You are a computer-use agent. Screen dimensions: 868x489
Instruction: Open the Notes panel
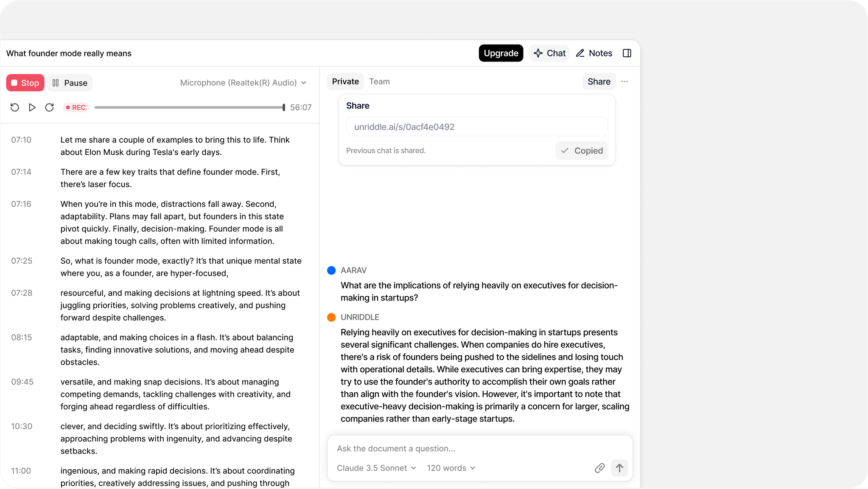click(594, 53)
